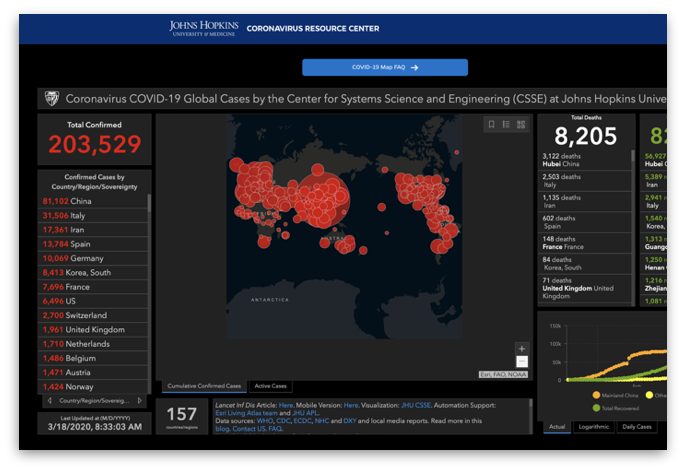
Task: Switch to the Active Cases map tab
Action: point(271,386)
